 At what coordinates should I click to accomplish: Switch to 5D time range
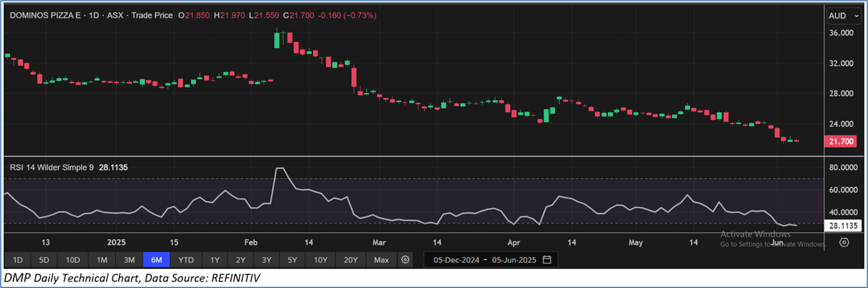(x=45, y=260)
